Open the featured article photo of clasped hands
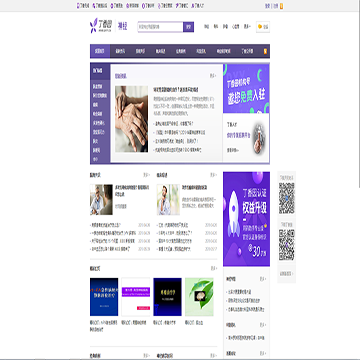This screenshot has width=360, height=360. [131, 119]
